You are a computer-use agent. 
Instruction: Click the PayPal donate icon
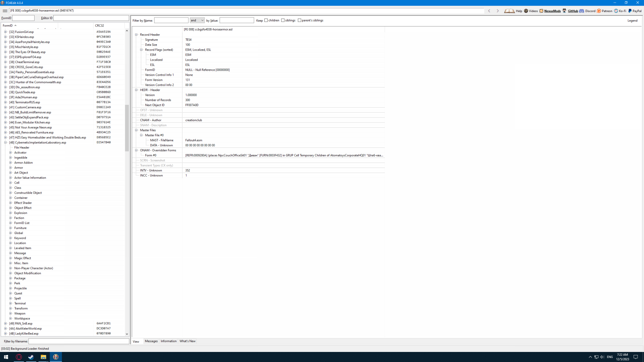click(630, 11)
